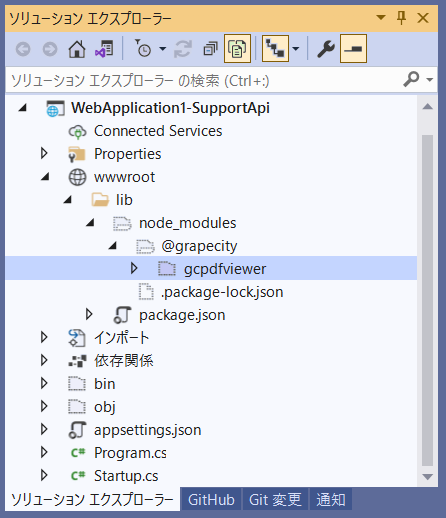Screen dimensions: 446x518
Task: Toggle the Show All Files button
Action: coord(237,49)
